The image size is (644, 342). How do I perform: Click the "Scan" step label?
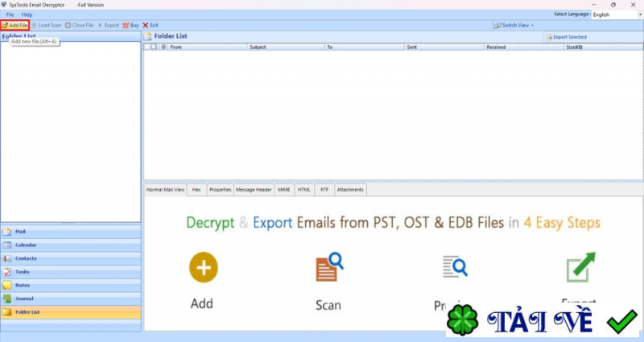coord(328,305)
